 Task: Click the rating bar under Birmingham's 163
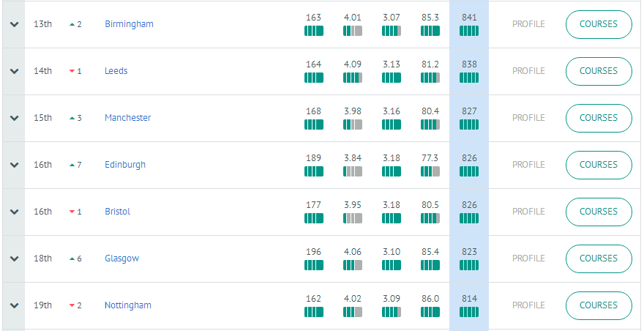tap(313, 31)
